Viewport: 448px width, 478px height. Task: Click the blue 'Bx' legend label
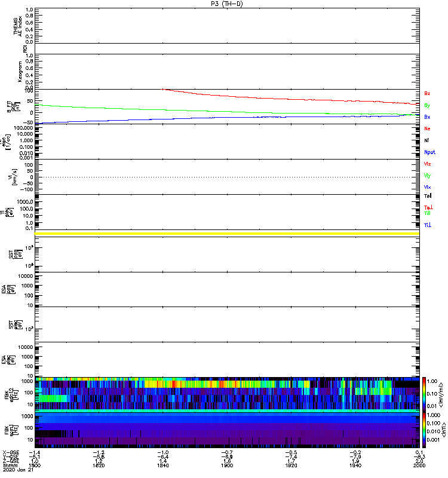pos(427,117)
